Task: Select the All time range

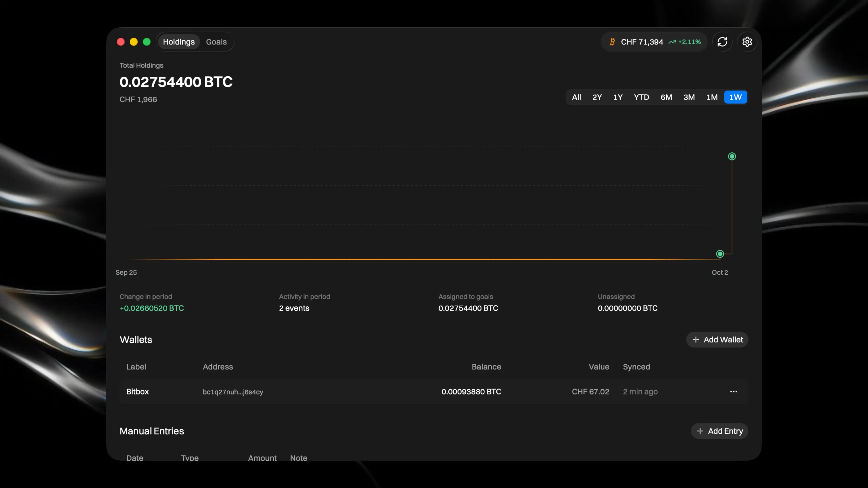Action: 576,97
